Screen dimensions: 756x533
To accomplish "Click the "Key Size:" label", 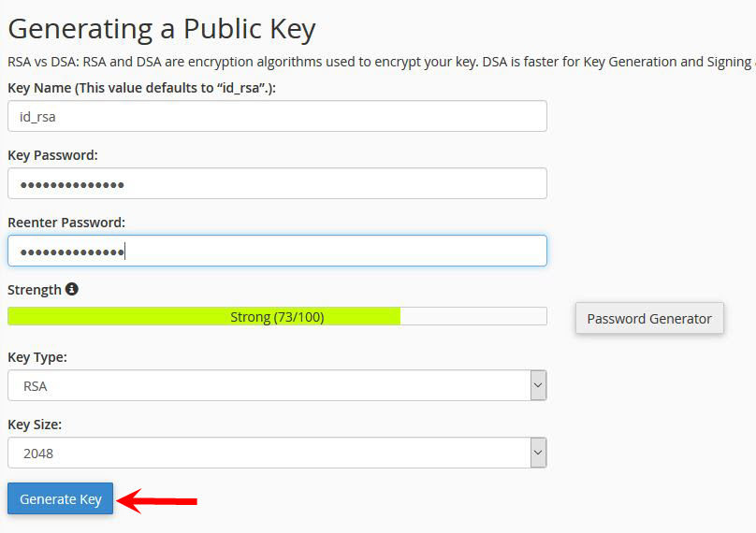I will click(35, 425).
